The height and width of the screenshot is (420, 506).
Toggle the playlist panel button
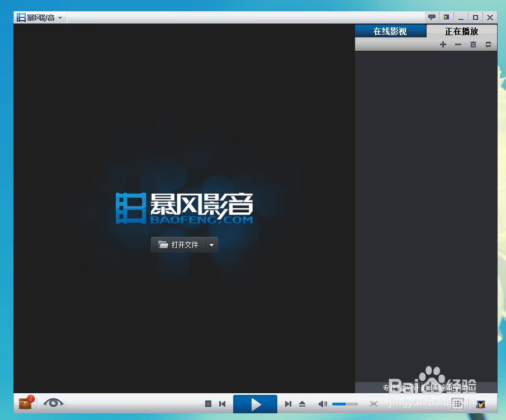click(x=457, y=404)
